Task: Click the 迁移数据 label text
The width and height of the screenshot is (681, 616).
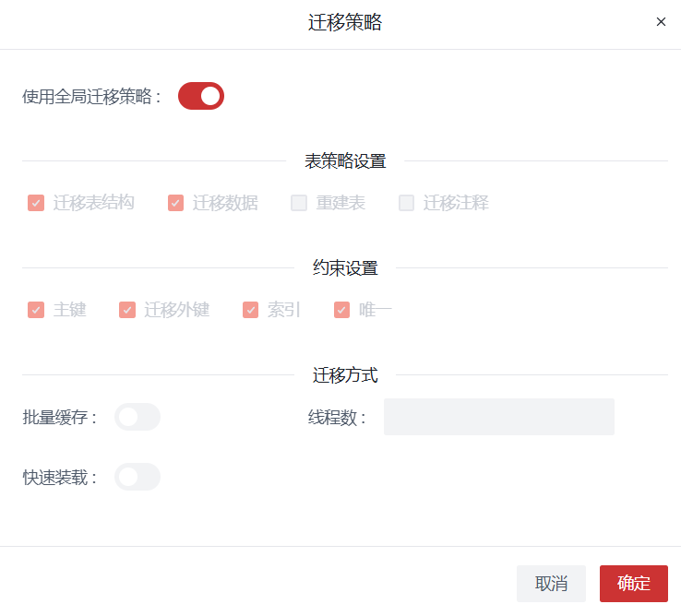Action: click(225, 203)
